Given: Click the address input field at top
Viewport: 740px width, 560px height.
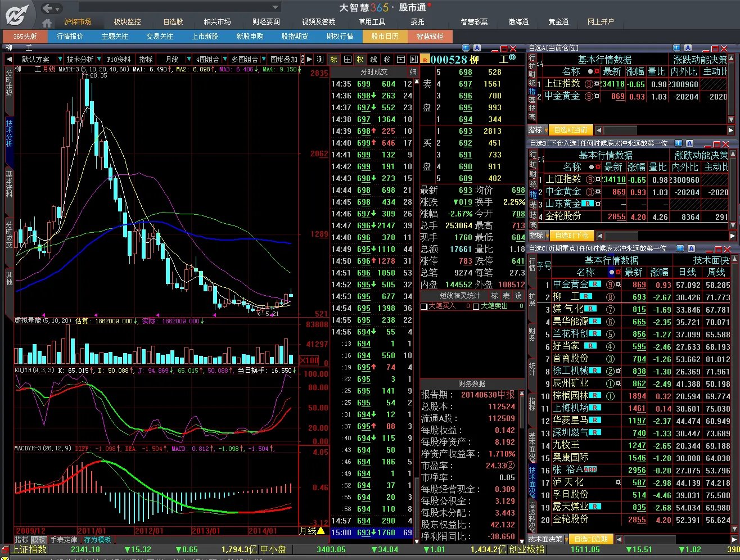Looking at the screenshot, I should point(179,7).
